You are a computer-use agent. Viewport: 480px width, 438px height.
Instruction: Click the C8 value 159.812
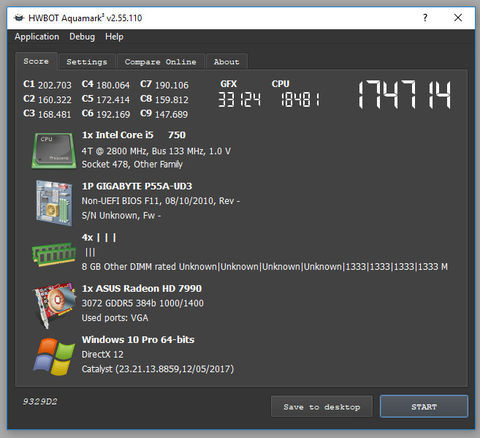pos(172,100)
